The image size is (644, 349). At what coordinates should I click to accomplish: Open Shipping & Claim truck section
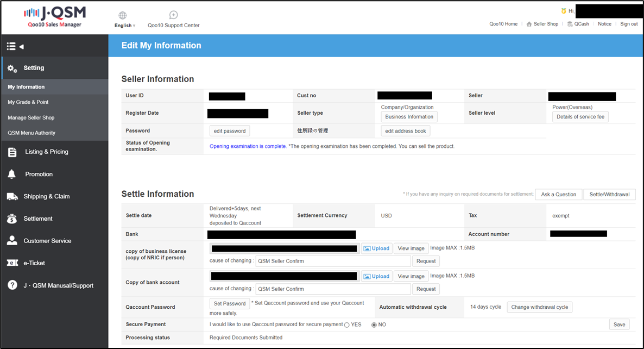[46, 196]
